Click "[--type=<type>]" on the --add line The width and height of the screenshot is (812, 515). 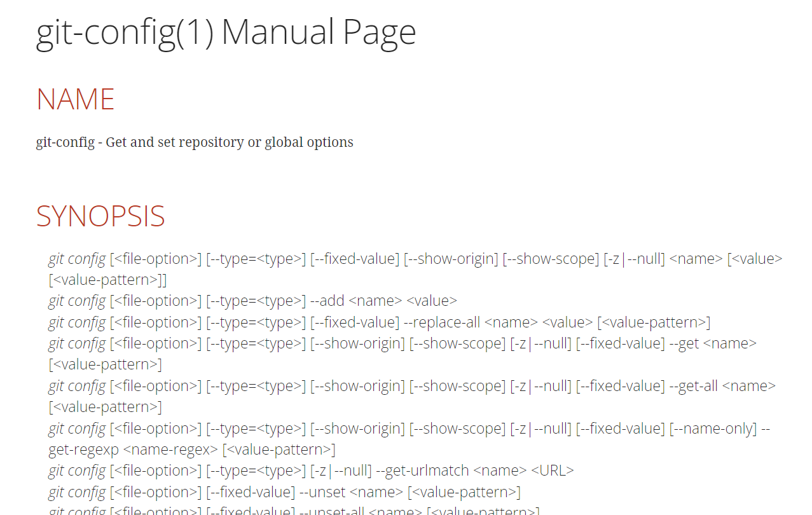256,301
